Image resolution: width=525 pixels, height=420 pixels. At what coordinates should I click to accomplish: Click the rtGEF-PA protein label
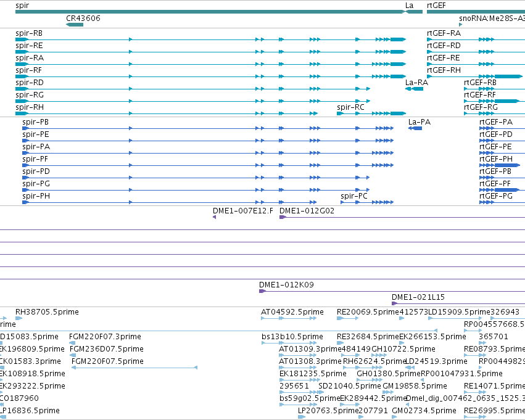click(x=496, y=122)
